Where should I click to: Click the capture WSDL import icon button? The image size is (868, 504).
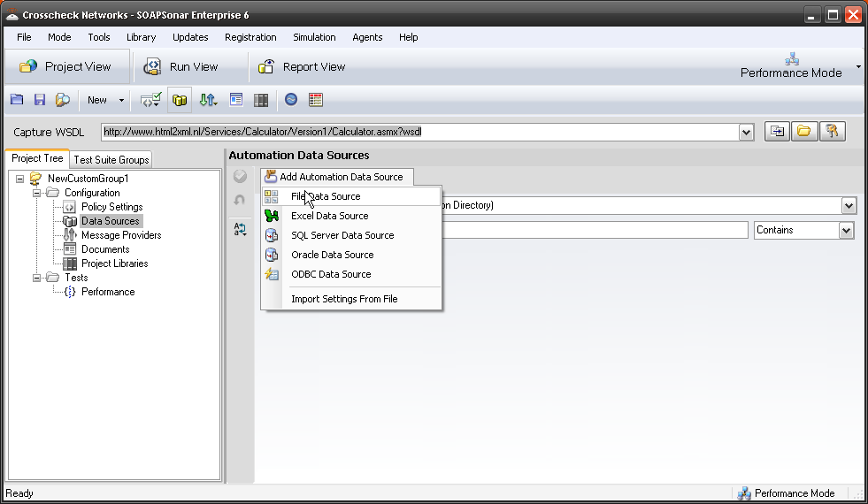777,131
